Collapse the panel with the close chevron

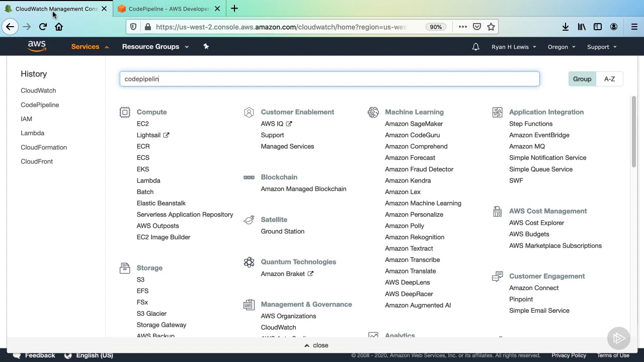(316, 345)
